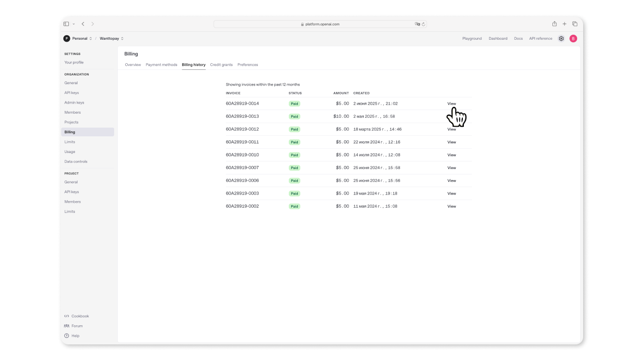Screen dimensions: 644x362
Task: Switch to the Payment methods tab
Action: [x=161, y=65]
